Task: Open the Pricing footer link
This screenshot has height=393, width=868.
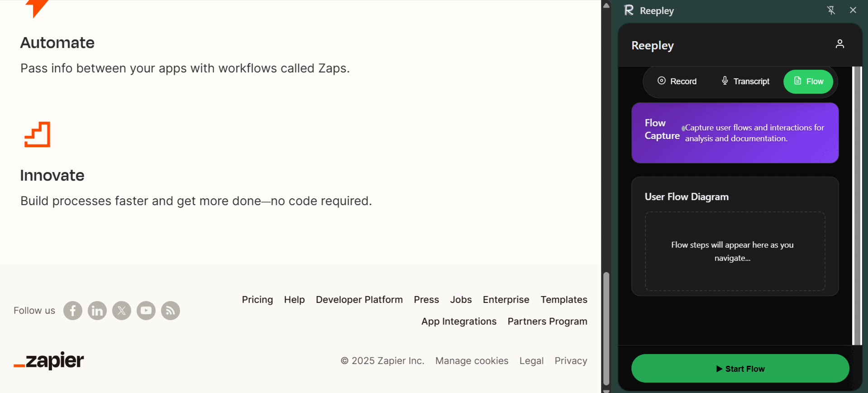Action: [258, 300]
